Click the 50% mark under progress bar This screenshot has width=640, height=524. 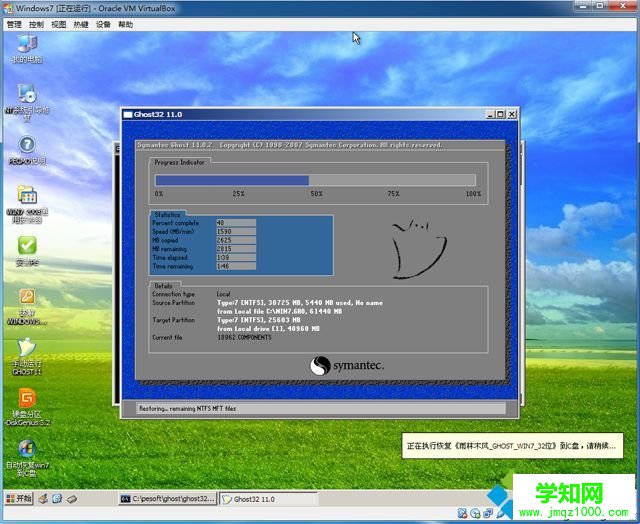point(316,193)
